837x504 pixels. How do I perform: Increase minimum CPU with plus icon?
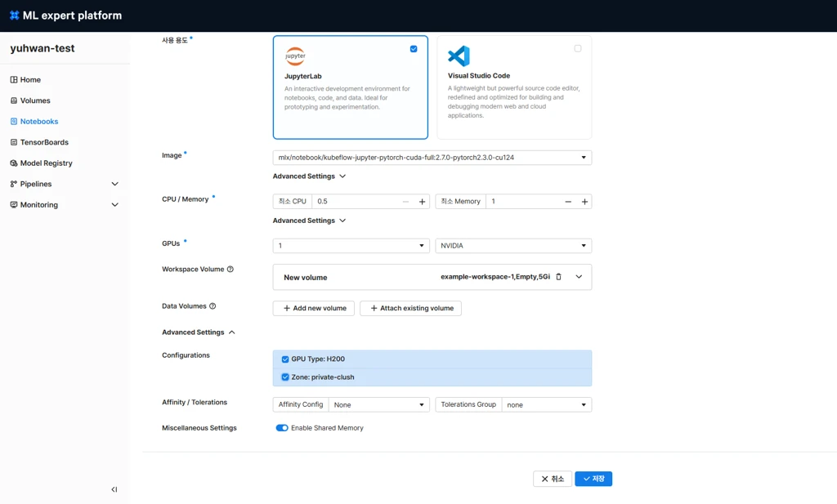click(x=423, y=202)
